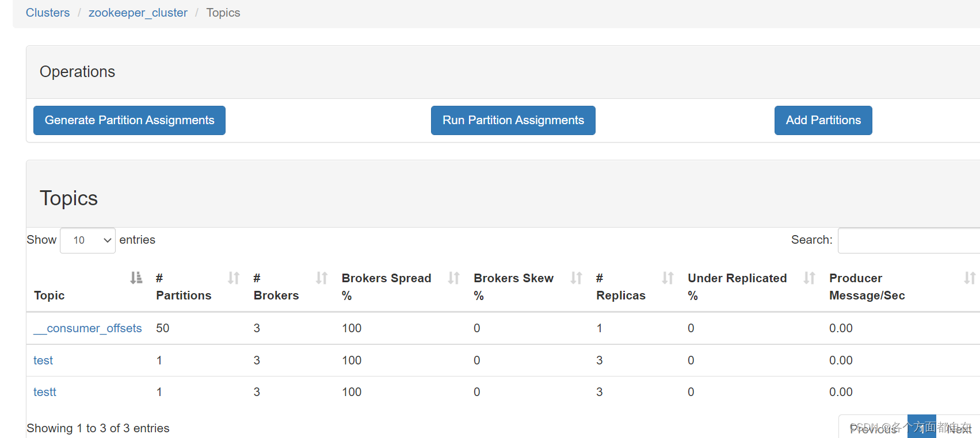This screenshot has width=980, height=438.
Task: Go to zookeeper_cluster breadcrumb link
Action: point(138,13)
